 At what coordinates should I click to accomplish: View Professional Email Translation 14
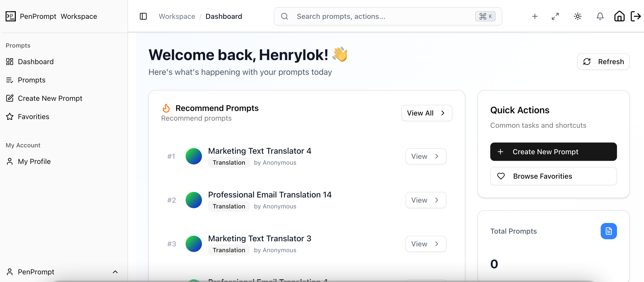click(x=426, y=200)
